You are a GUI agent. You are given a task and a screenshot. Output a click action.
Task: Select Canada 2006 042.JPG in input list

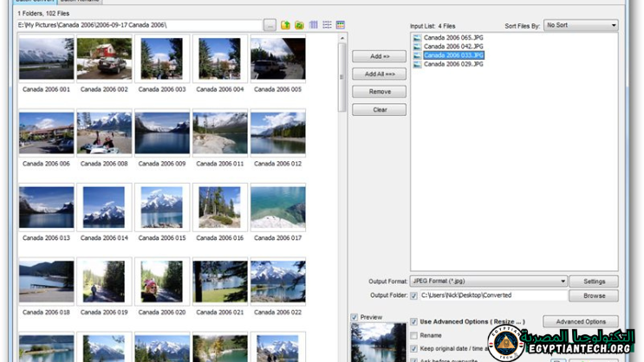pos(453,47)
